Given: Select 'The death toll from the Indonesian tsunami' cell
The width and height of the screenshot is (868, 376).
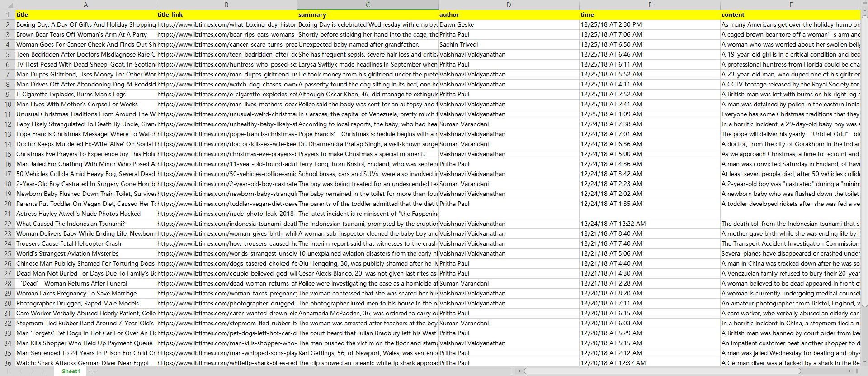Looking at the screenshot, I should tap(791, 224).
